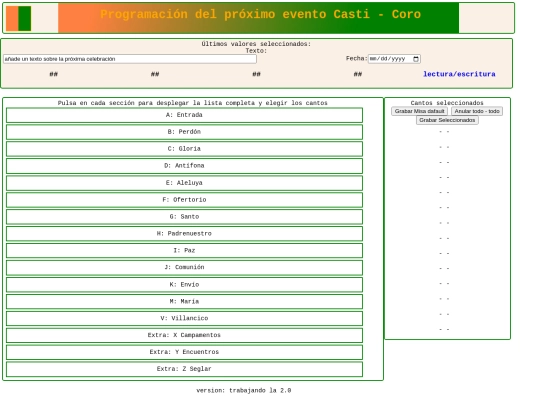Expand the I: Paz section
Screen dimensions: 540x405
(x=184, y=251)
